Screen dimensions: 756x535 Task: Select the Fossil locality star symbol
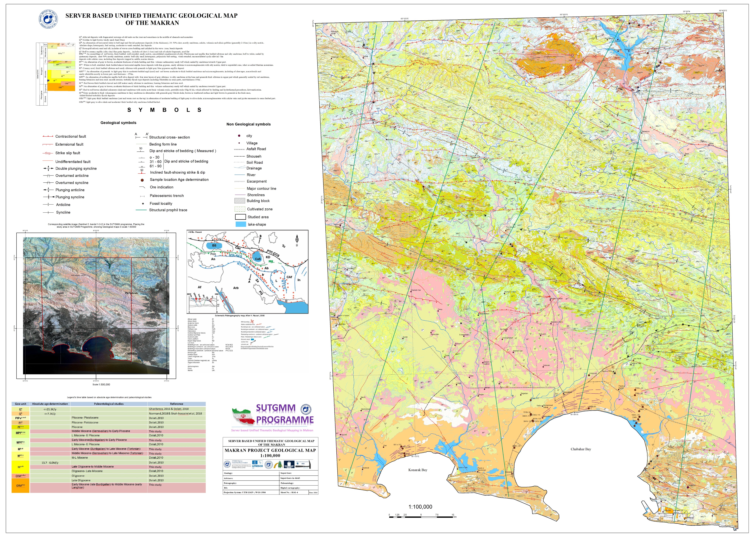(x=143, y=204)
